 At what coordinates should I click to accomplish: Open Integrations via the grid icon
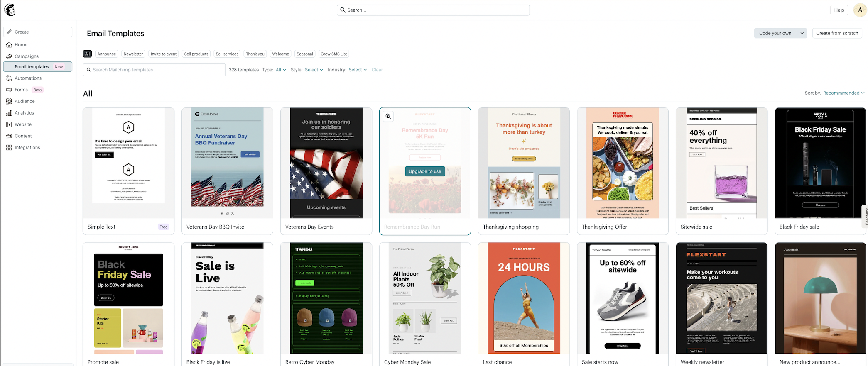coord(9,148)
